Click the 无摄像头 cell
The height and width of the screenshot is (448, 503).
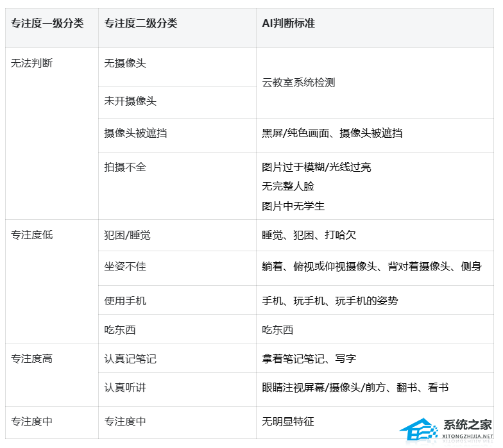tap(125, 64)
